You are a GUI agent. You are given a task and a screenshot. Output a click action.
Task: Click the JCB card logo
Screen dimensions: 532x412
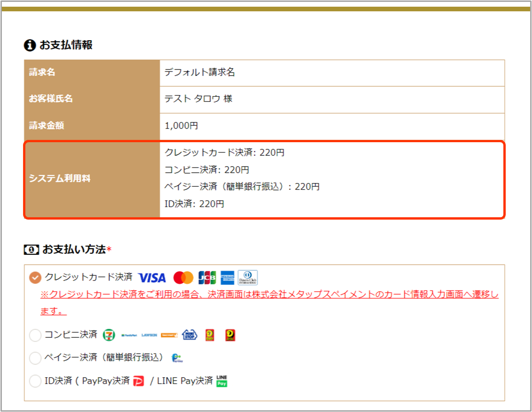(x=207, y=278)
